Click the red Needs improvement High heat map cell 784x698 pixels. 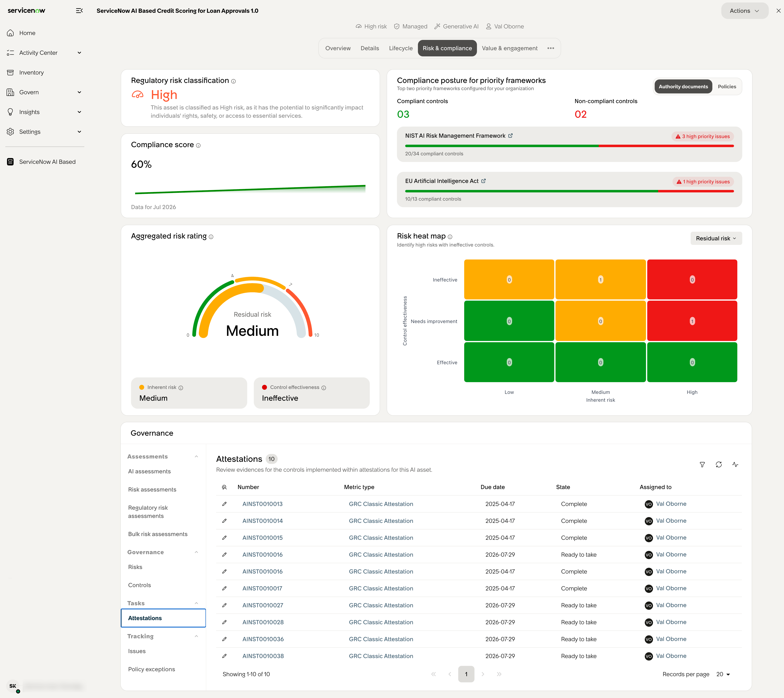tap(692, 321)
